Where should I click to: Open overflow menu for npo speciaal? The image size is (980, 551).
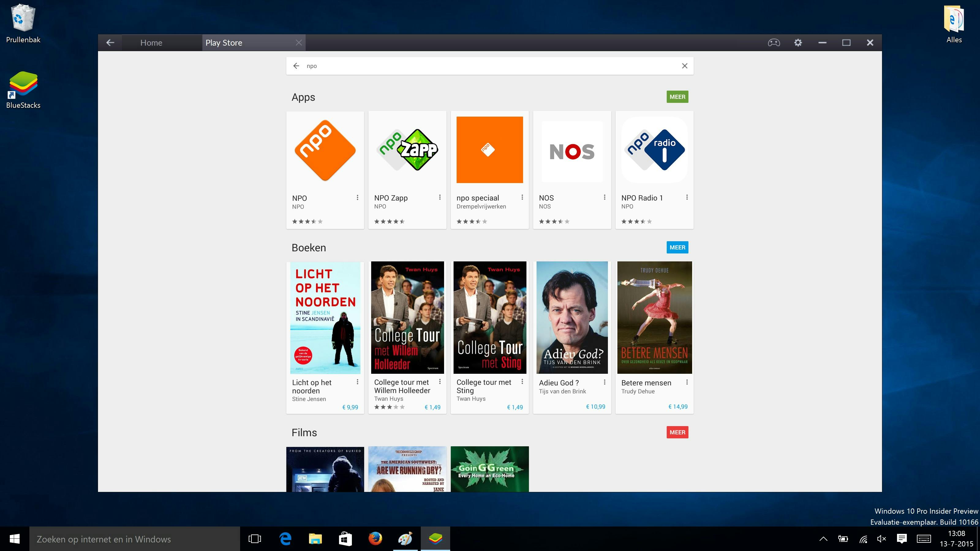coord(522,197)
